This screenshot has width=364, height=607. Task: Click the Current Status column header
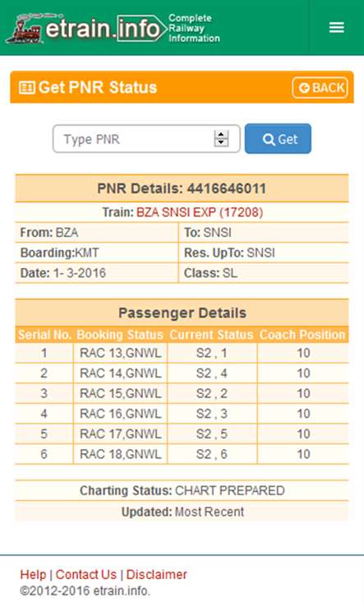pyautogui.click(x=211, y=335)
